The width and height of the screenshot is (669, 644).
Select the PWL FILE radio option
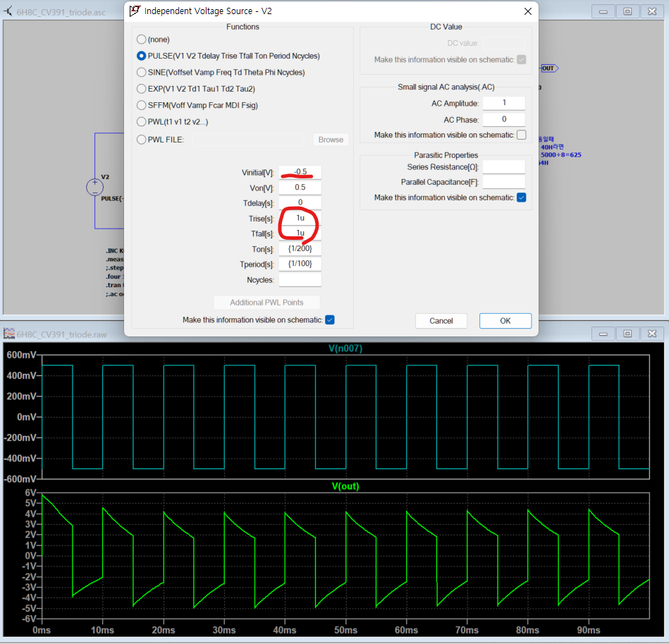click(142, 140)
